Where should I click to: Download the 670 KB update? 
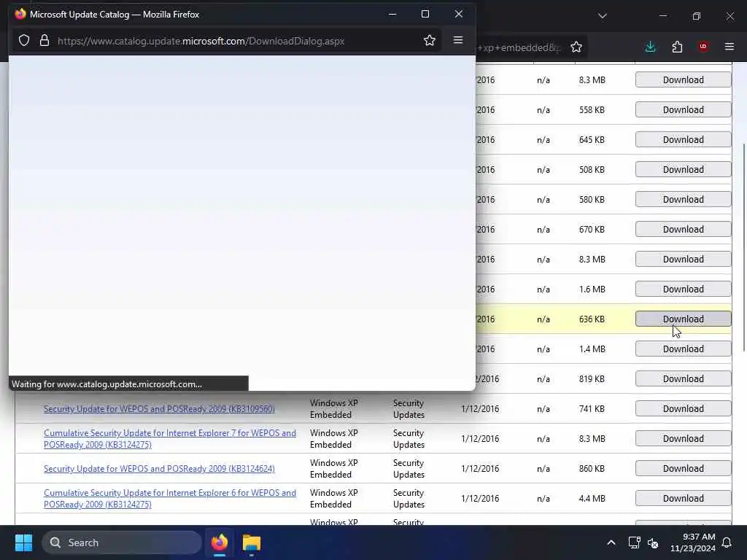point(683,229)
